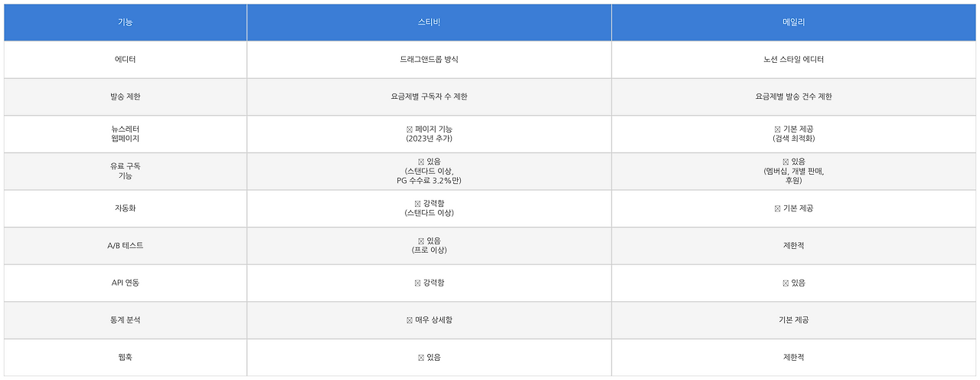This screenshot has height=380, width=980.
Task: Select the '에디터' row label
Action: coord(126,60)
